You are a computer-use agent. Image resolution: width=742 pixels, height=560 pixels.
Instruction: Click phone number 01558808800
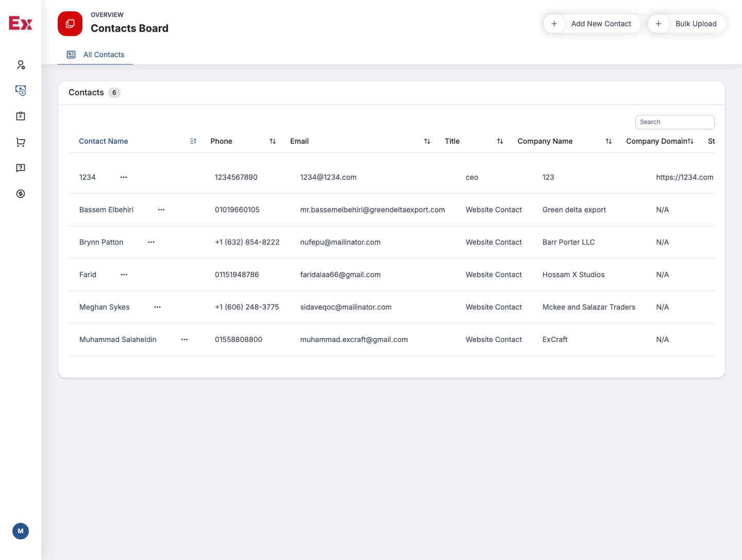click(x=239, y=340)
